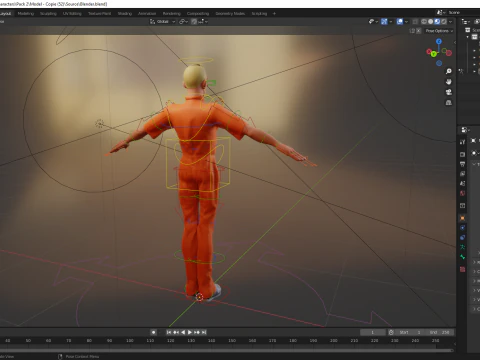Open the gizmo options dropdown arrow
Screen dimensions: 480x360
point(390,22)
